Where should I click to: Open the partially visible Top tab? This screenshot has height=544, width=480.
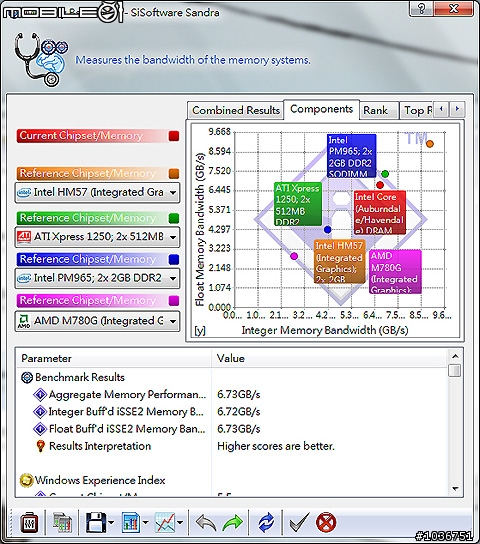click(416, 110)
